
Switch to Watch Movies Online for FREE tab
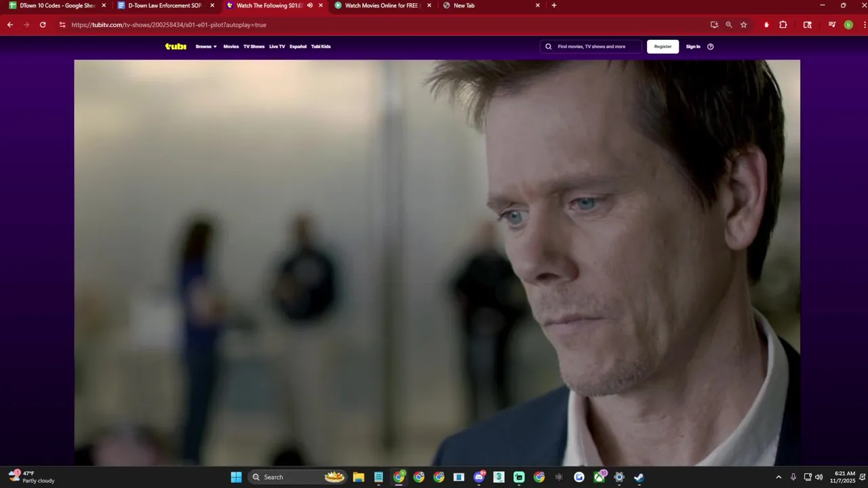pyautogui.click(x=382, y=5)
